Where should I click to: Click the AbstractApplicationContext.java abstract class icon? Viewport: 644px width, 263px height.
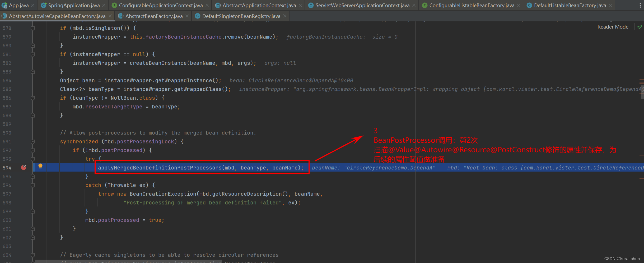pyautogui.click(x=218, y=5)
